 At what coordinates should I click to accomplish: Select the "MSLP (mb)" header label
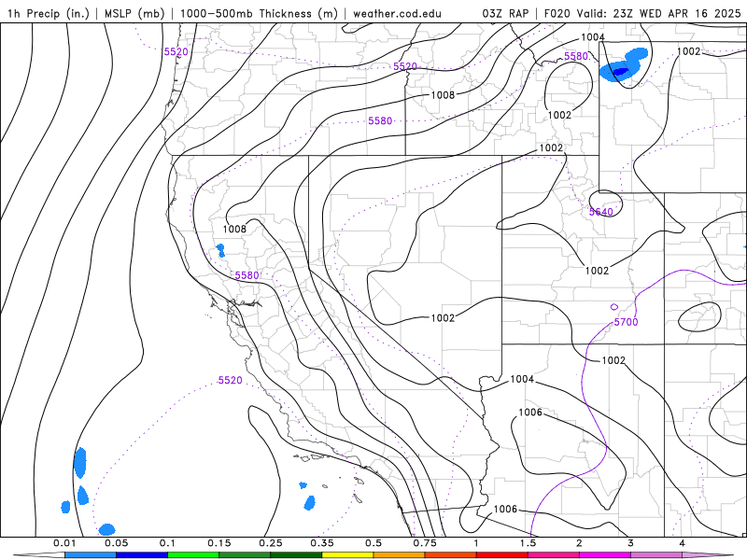pyautogui.click(x=134, y=13)
